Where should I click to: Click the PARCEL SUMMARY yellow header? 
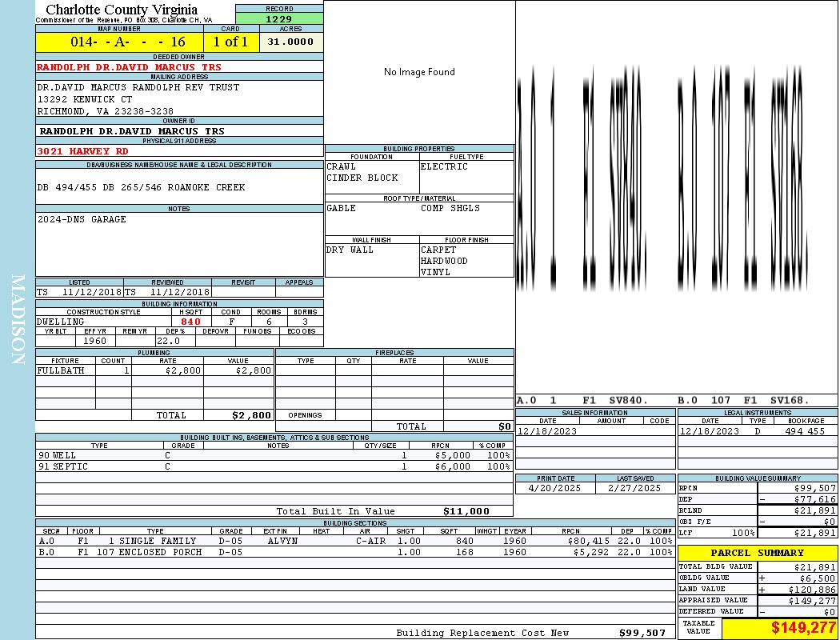(x=758, y=553)
